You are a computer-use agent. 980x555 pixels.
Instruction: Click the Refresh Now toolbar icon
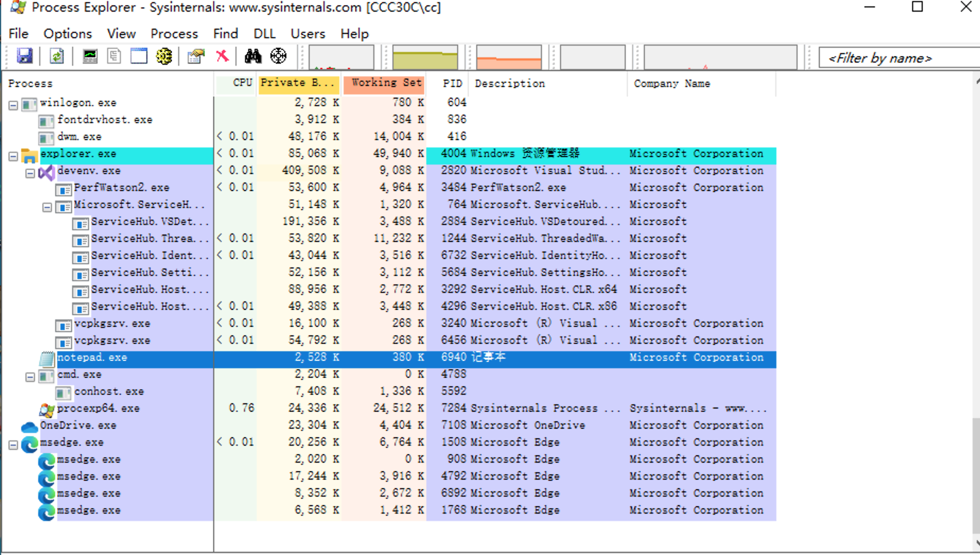coord(57,56)
